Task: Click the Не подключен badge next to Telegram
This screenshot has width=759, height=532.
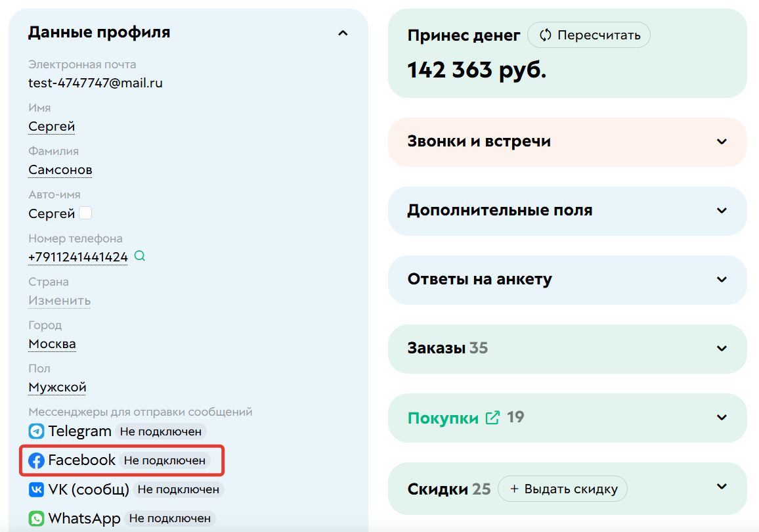Action: point(161,431)
